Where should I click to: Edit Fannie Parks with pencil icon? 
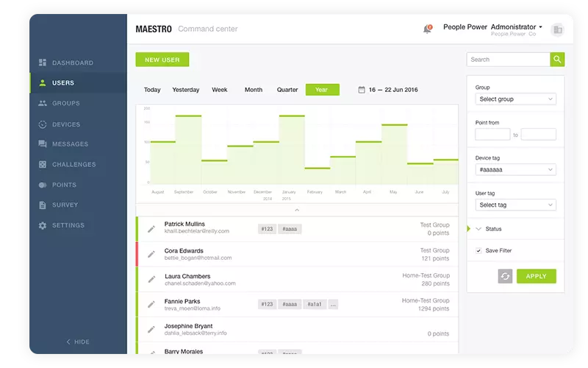pyautogui.click(x=151, y=305)
